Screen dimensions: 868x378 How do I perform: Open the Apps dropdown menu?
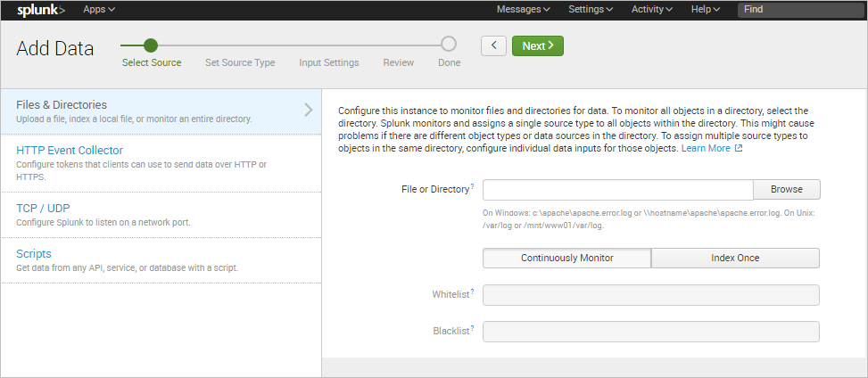[x=99, y=9]
